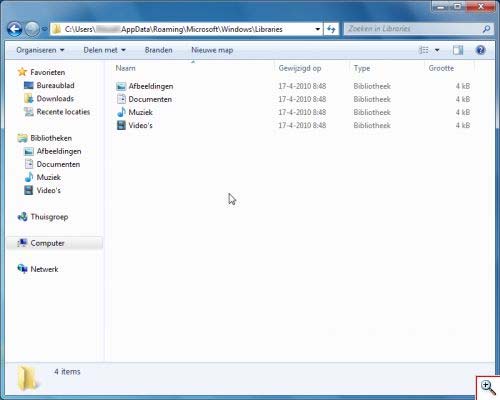Open the recent pages dropdown arrow

click(44, 29)
